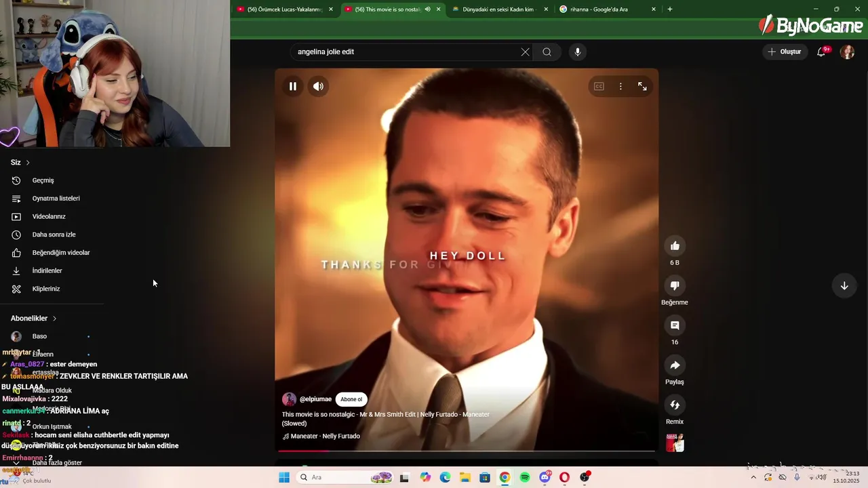Viewport: 868px width, 488px height.
Task: Open Spotify from the taskbar
Action: (525, 477)
